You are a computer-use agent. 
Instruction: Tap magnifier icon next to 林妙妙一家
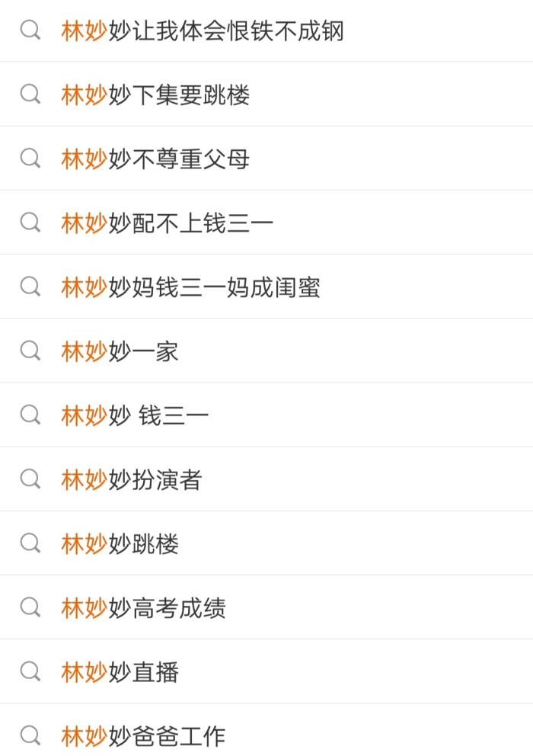click(30, 351)
